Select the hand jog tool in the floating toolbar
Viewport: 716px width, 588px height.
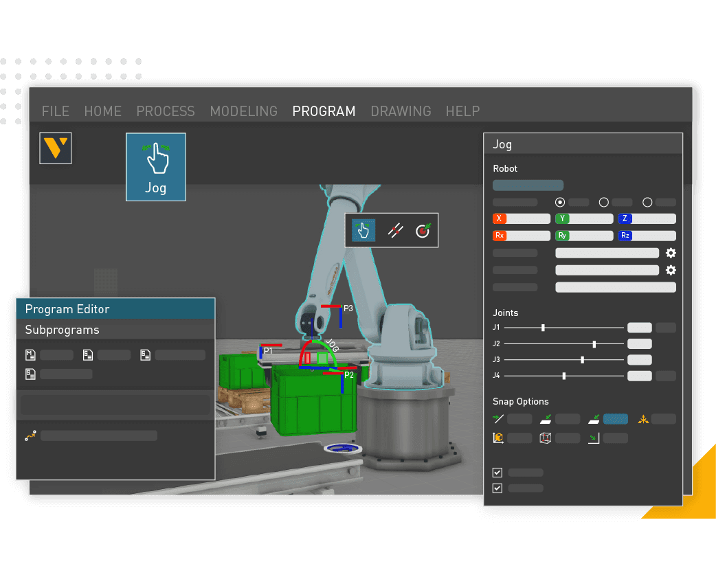click(363, 230)
